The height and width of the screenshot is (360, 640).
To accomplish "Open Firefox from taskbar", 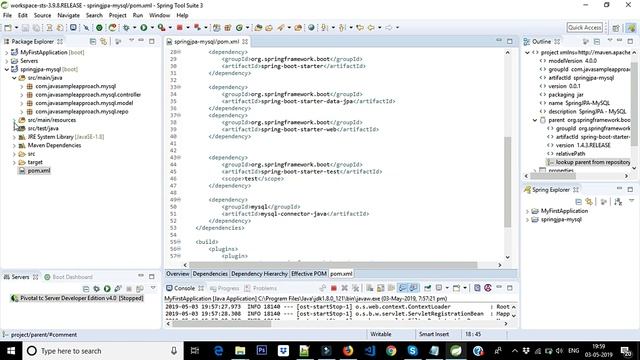I will 348,351.
